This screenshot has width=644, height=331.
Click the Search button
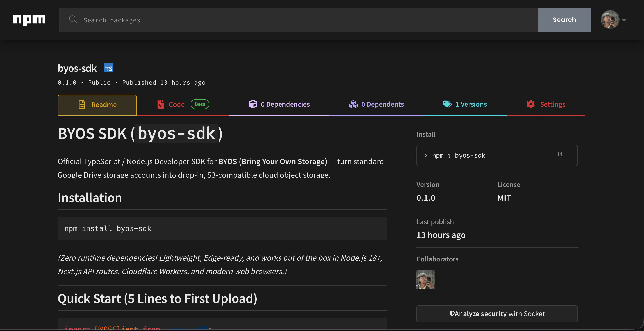pyautogui.click(x=564, y=20)
